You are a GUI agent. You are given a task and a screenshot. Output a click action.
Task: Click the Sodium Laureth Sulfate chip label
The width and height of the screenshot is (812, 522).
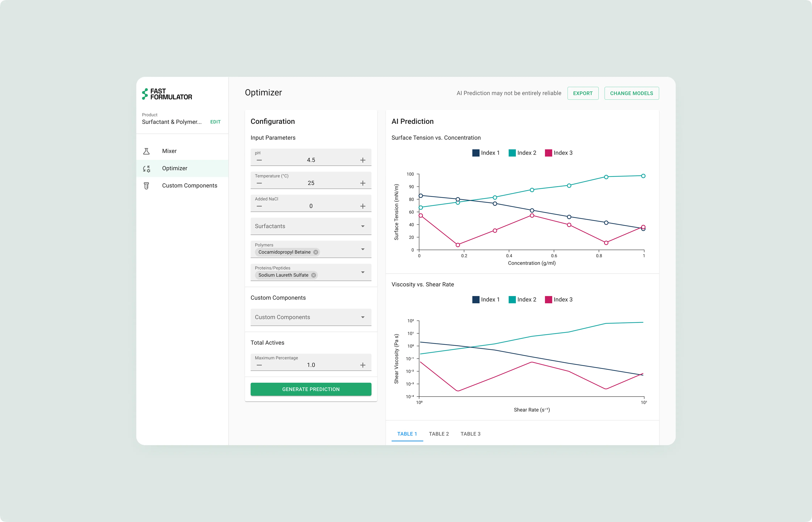[x=283, y=275]
